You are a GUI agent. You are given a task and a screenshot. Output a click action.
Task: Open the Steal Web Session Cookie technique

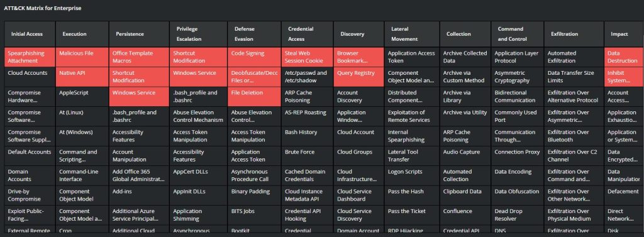click(307, 57)
